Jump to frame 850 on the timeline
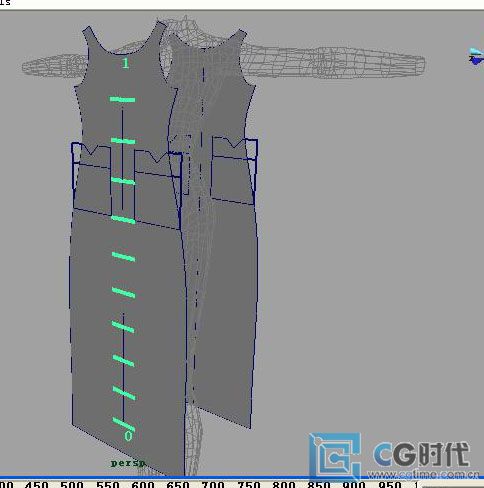 319,484
